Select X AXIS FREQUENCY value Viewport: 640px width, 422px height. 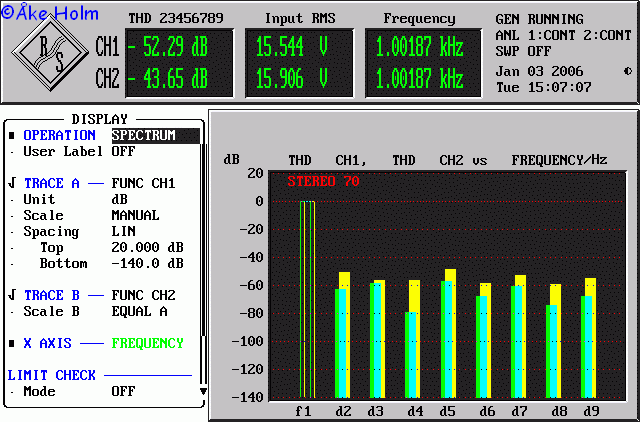click(x=147, y=343)
